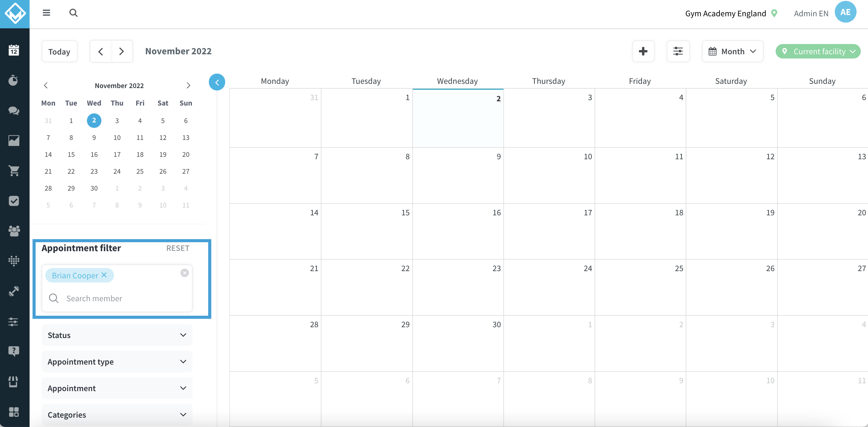Go to previous month in mini calendar
The image size is (868, 427).
46,86
